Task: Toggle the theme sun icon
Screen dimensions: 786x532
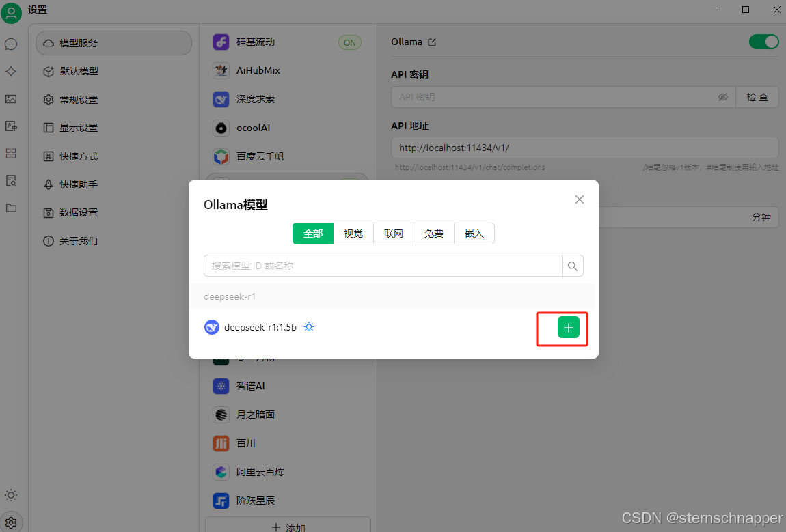Action: tap(11, 495)
